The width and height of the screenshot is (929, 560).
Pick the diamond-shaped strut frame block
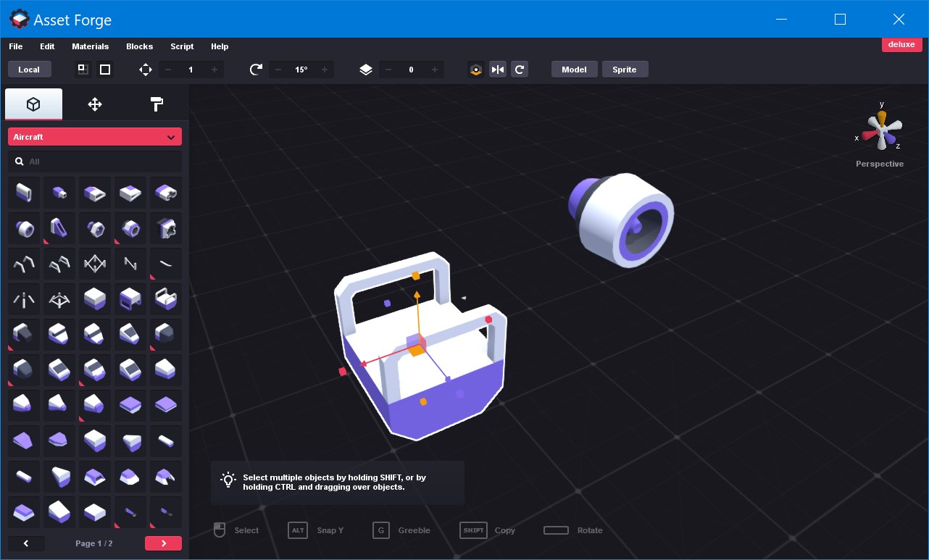[95, 264]
